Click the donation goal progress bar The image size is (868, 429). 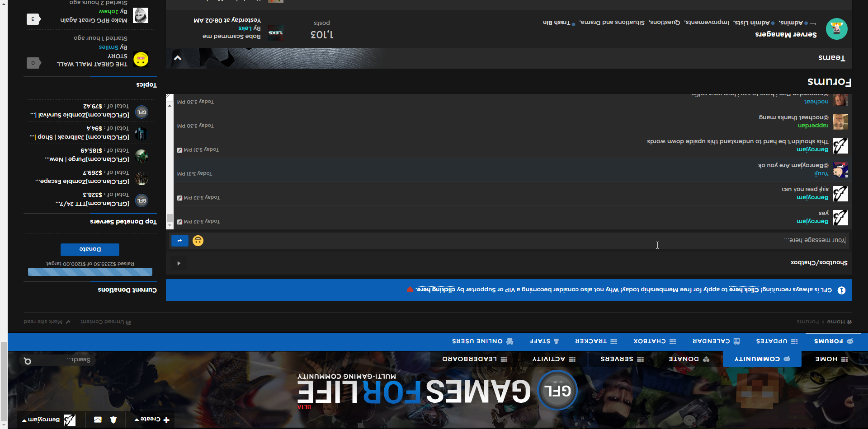point(90,272)
